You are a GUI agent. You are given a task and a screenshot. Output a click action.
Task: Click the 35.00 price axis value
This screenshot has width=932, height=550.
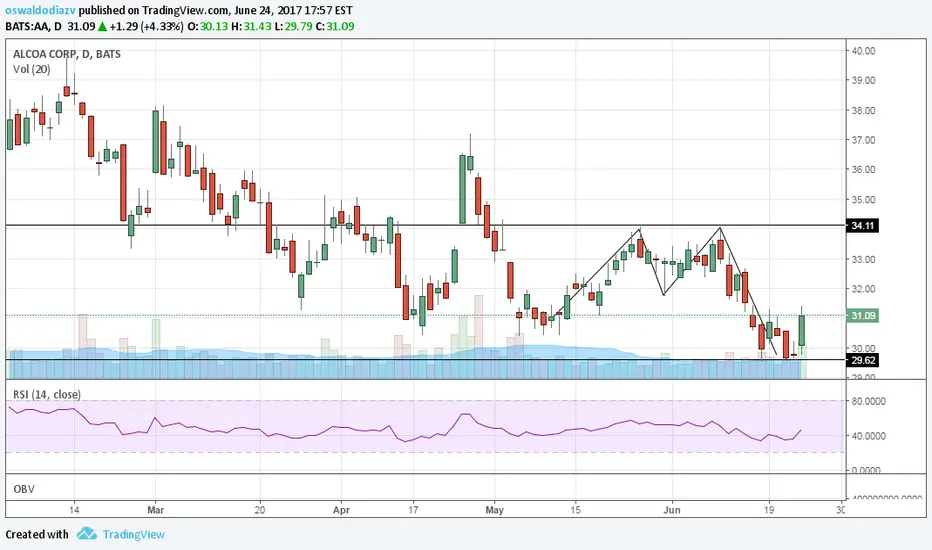(863, 200)
